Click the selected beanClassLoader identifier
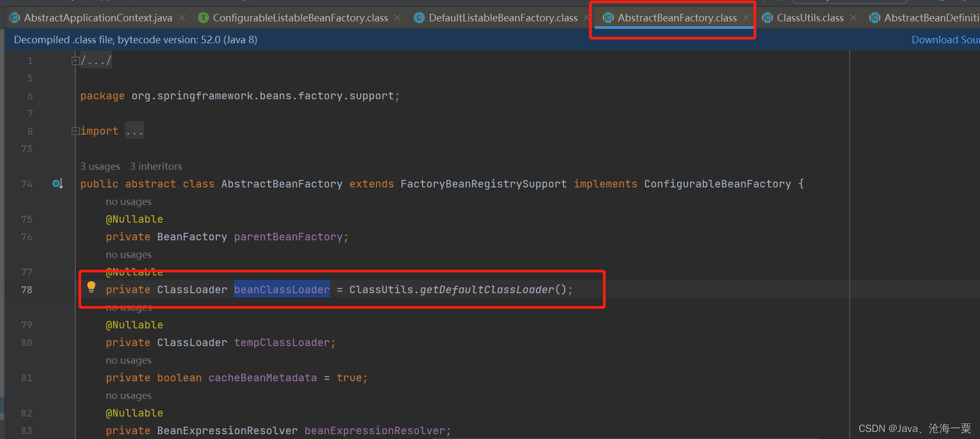This screenshot has height=439, width=980. (282, 289)
